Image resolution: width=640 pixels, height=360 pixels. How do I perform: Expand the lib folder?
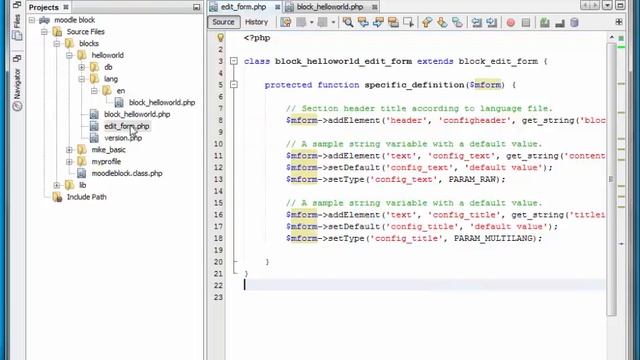coord(57,186)
